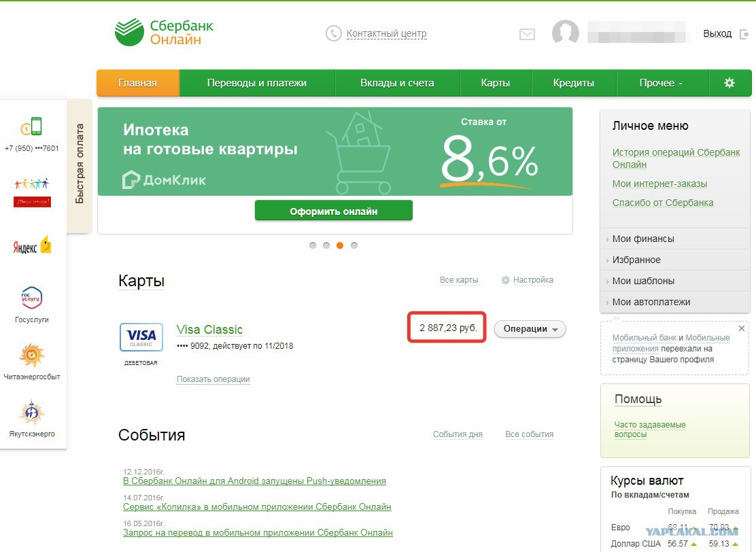Expand Мои автоплатежи section
This screenshot has height=552, width=756.
tap(675, 303)
